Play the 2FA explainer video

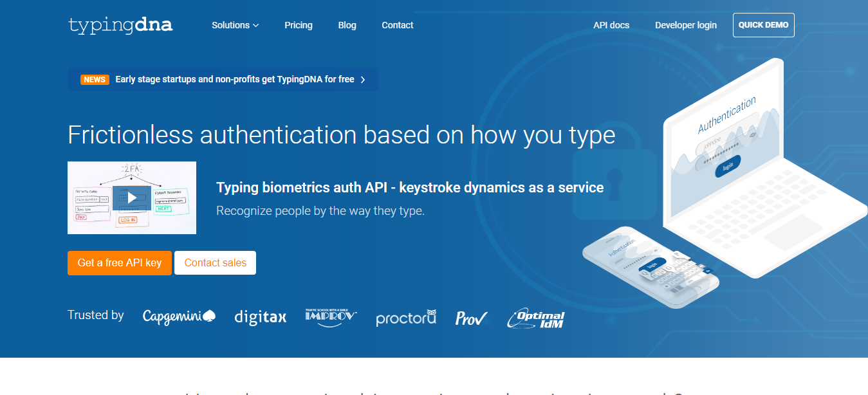132,197
